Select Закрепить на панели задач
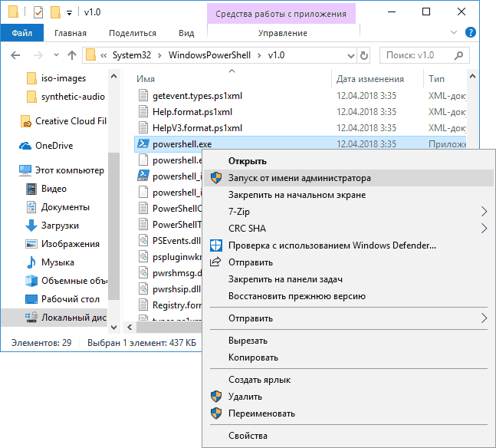 348,279
